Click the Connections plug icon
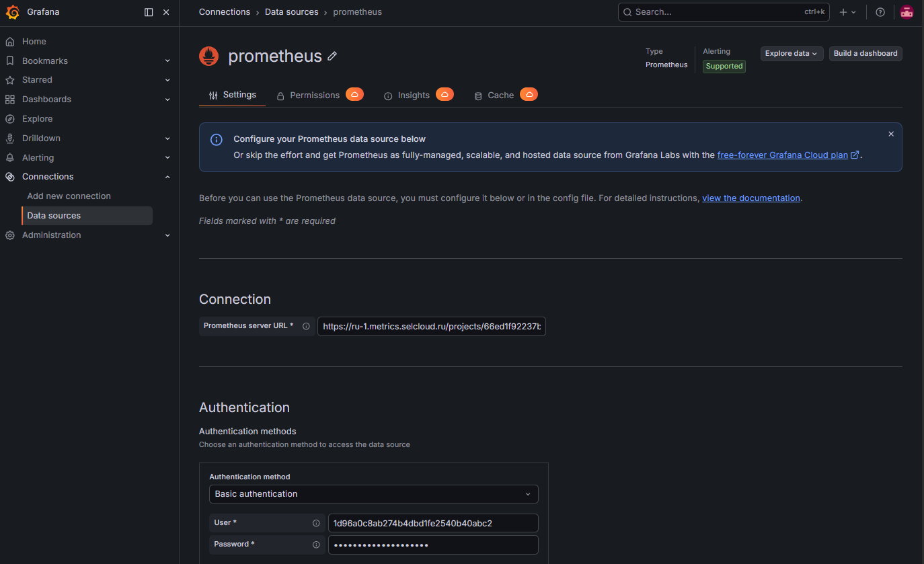The width and height of the screenshot is (924, 564). (9, 177)
